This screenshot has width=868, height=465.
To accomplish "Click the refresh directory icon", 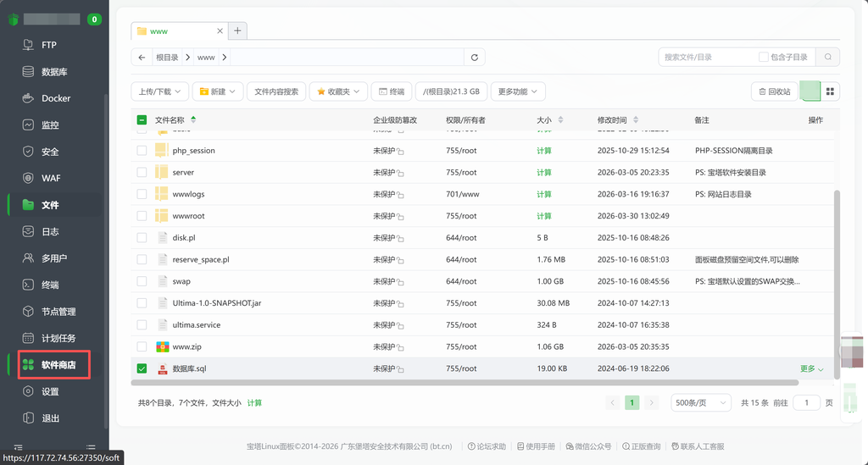I will [475, 58].
